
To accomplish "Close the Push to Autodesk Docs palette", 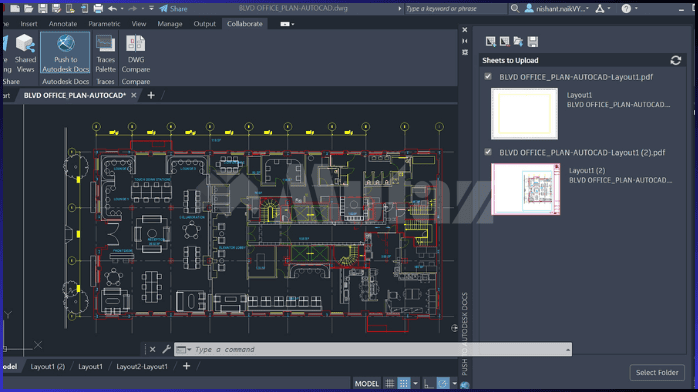I will click(465, 30).
